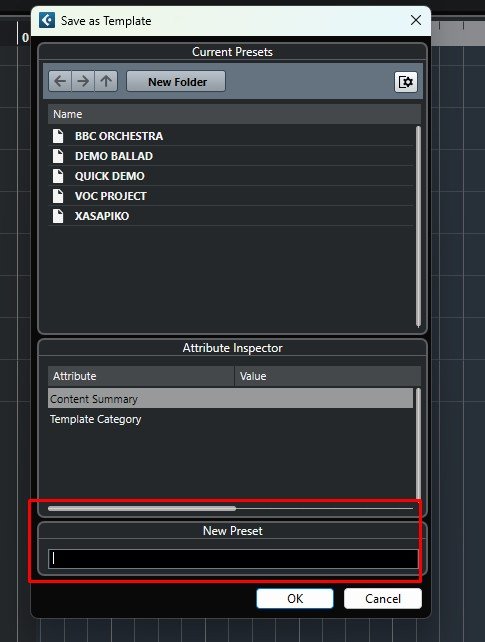Select the Template Category attribute row
This screenshot has height=642, width=485.
click(x=230, y=419)
